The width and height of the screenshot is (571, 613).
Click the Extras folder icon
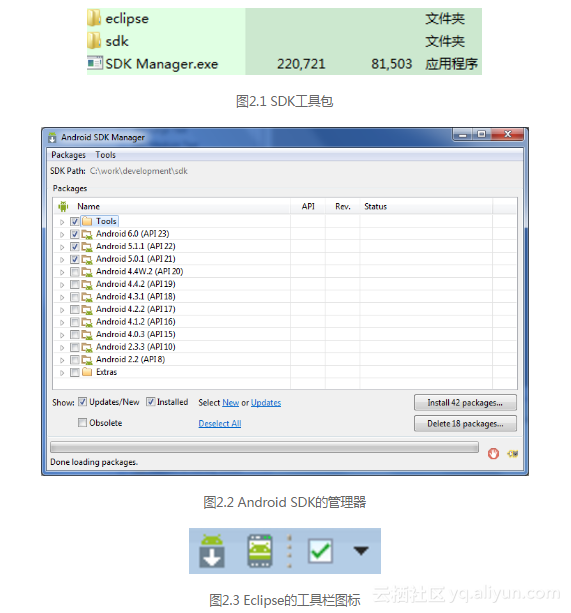click(87, 372)
